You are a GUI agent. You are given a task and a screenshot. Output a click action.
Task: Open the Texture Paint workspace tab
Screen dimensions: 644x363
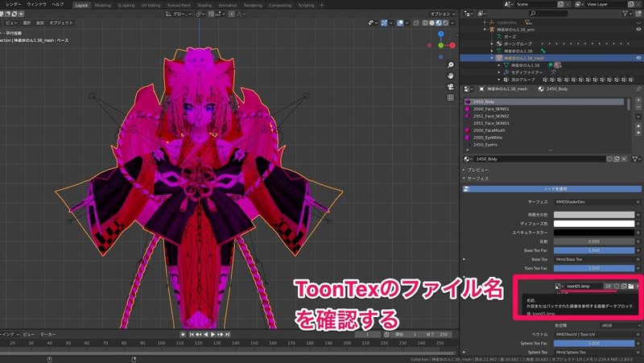[x=179, y=6]
